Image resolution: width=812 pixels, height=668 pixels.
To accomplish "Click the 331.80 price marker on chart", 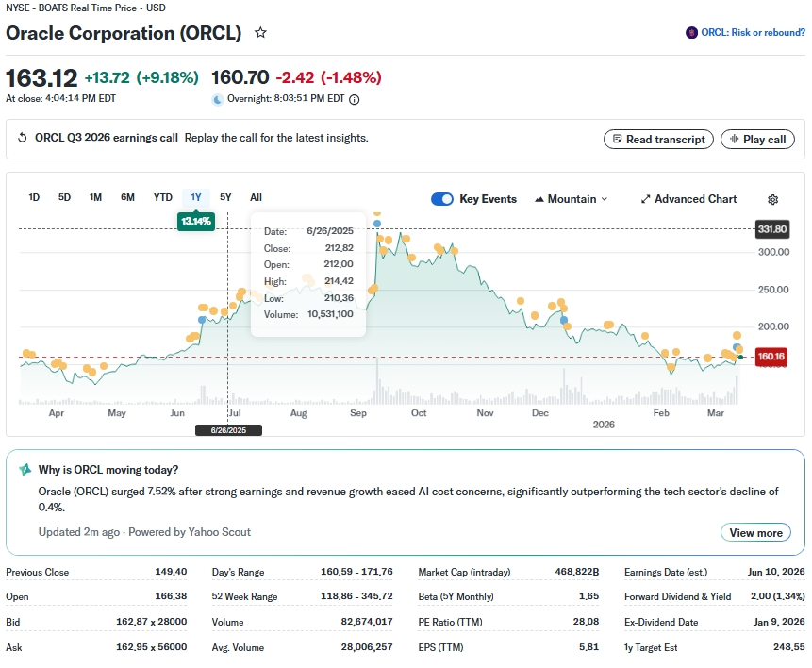I will point(771,229).
